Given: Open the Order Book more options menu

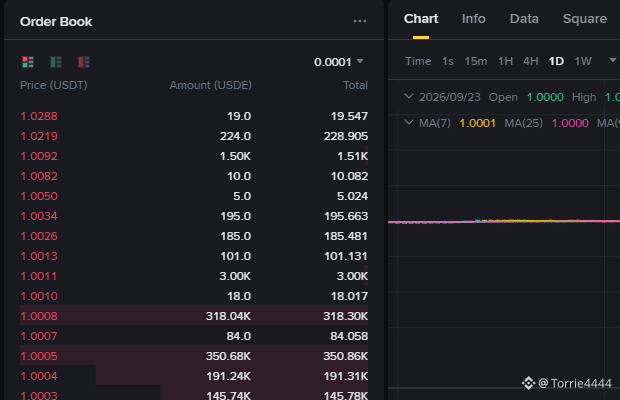Looking at the screenshot, I should [360, 21].
